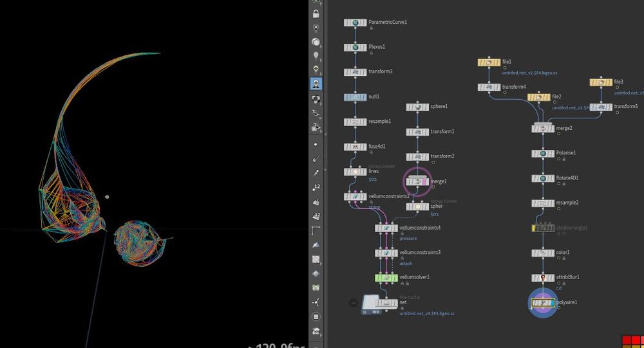Select the fuse4d1 node

click(x=355, y=147)
